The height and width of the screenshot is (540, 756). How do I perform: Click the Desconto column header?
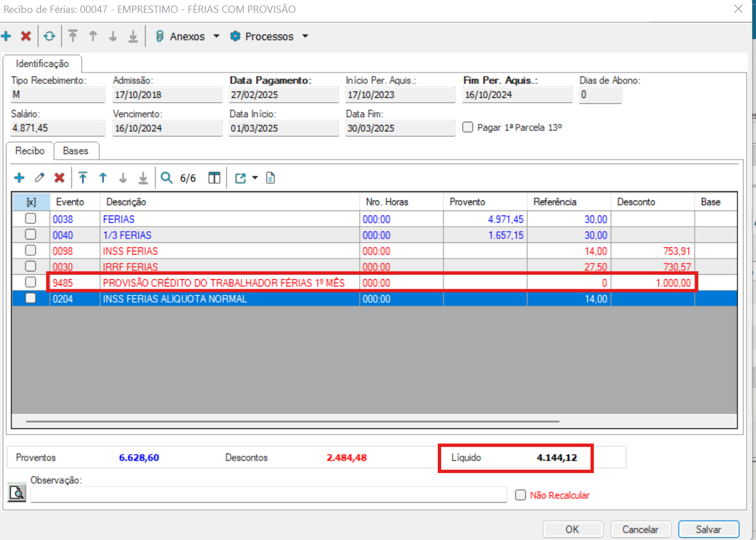coord(653,202)
